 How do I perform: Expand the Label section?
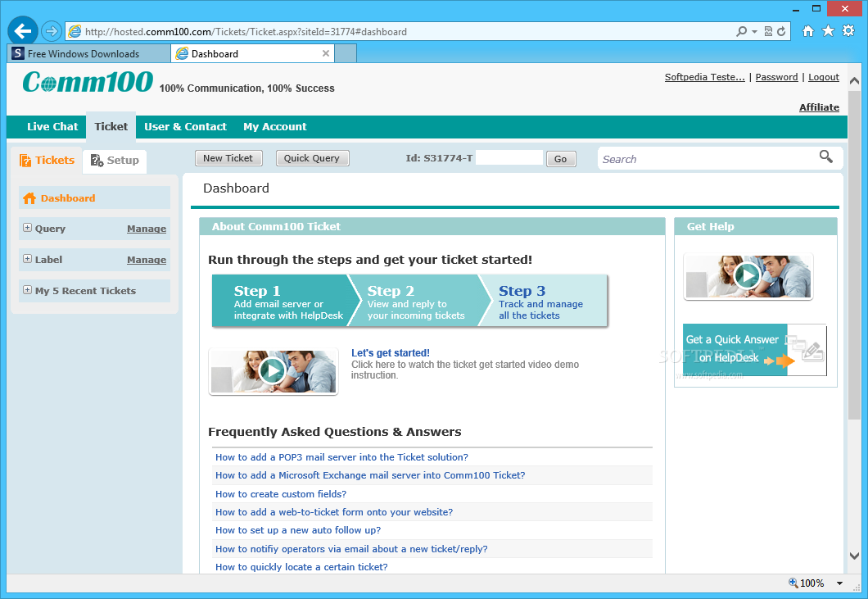27,259
